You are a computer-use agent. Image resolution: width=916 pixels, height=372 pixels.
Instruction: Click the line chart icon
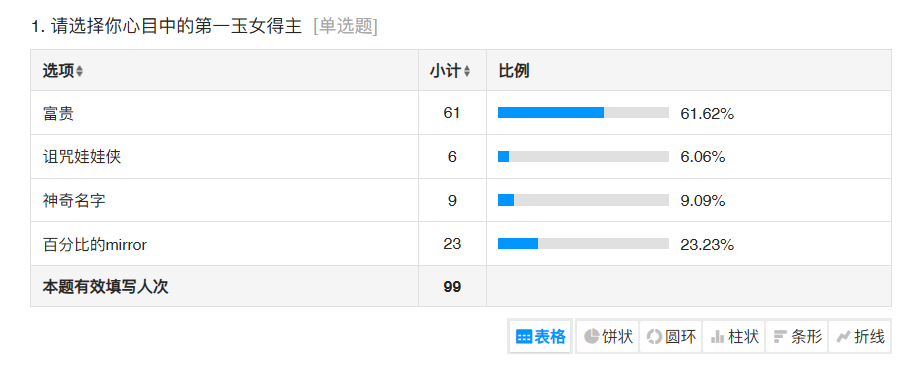844,337
